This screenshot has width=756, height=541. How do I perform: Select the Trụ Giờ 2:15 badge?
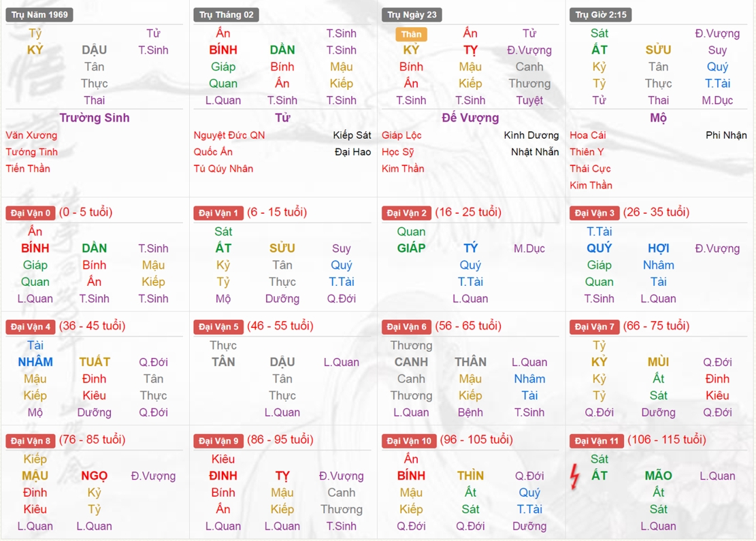click(x=601, y=14)
